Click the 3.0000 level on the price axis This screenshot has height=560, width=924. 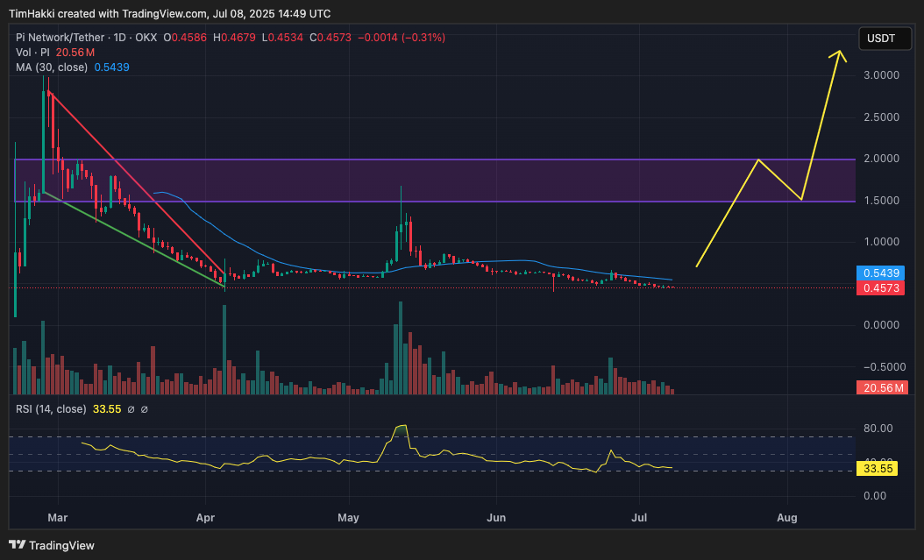[881, 75]
